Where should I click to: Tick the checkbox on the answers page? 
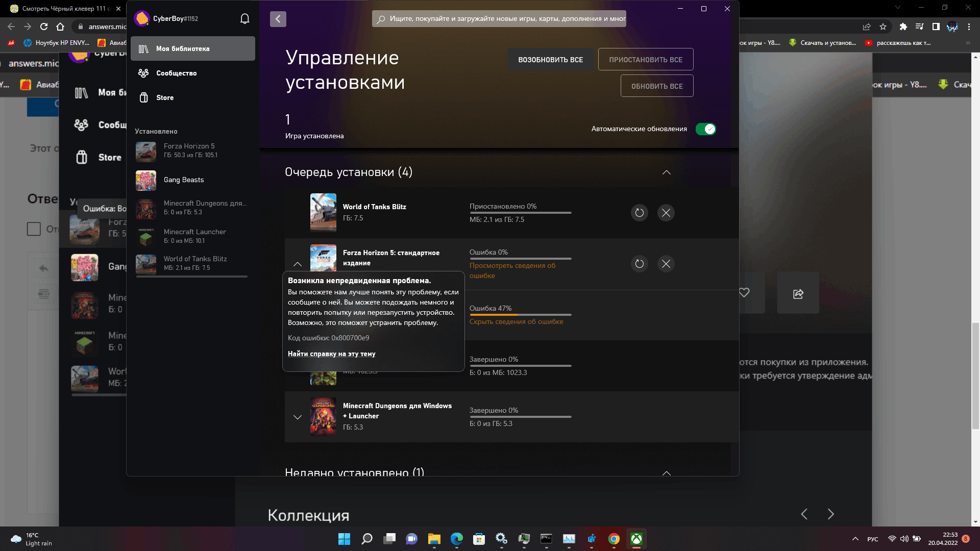pyautogui.click(x=34, y=229)
